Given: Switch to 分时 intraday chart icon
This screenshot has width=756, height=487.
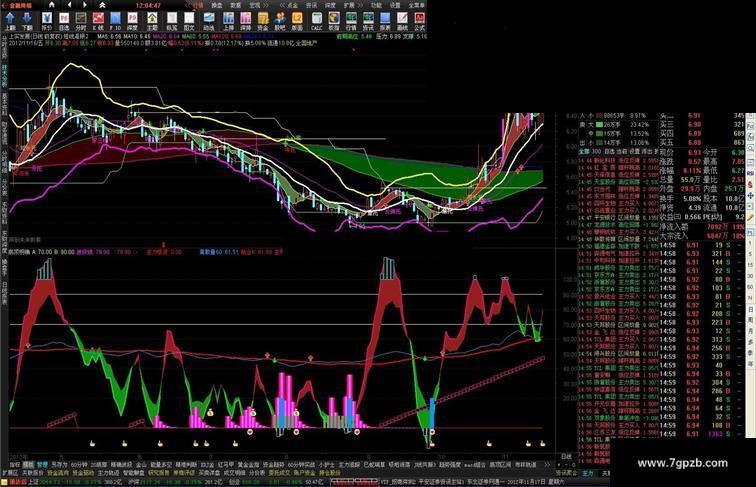Looking at the screenshot, I should point(81,19).
